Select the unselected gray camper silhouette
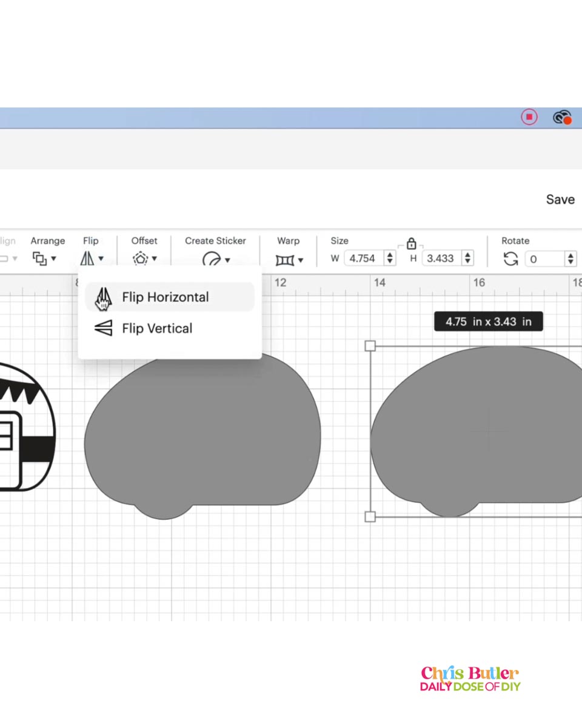Viewport: 582px width, 728px height. pos(202,436)
